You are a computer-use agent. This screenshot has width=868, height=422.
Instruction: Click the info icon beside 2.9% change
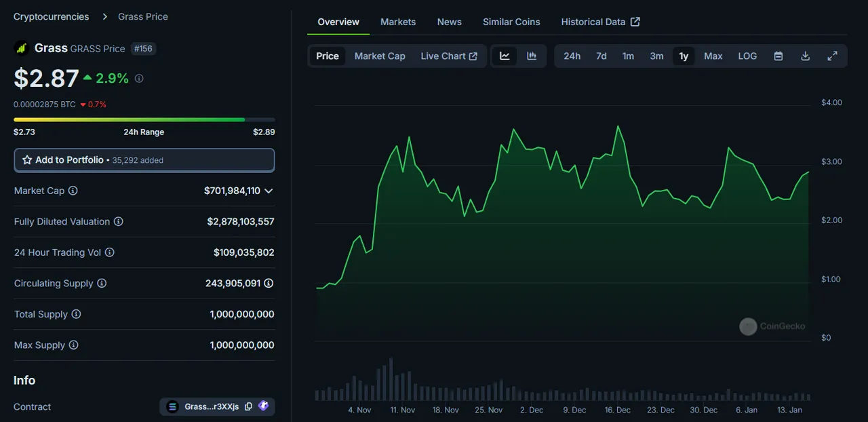click(x=139, y=79)
